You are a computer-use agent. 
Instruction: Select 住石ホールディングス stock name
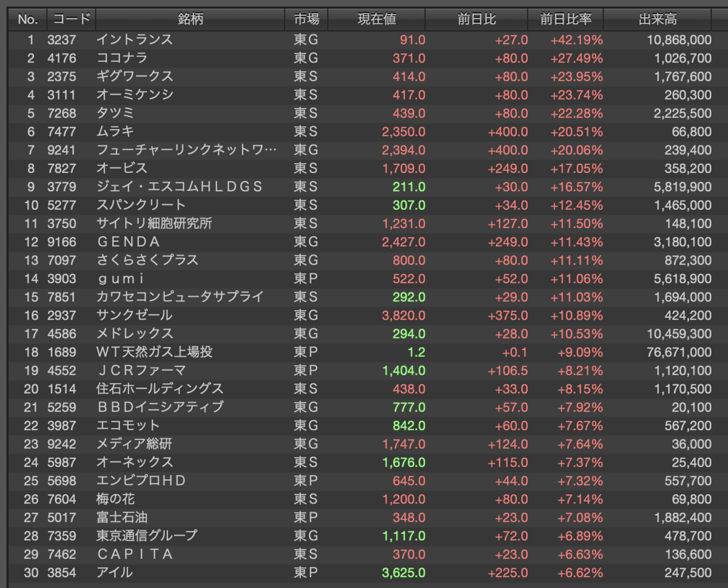click(x=160, y=388)
